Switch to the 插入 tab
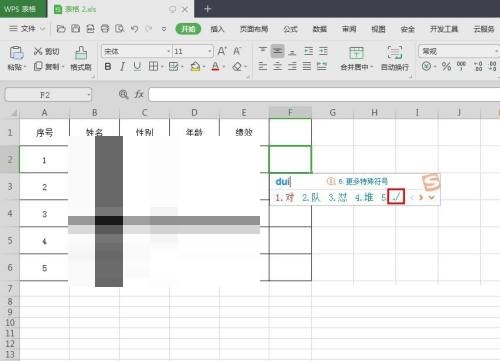Image resolution: width=500 pixels, height=361 pixels. tap(217, 29)
